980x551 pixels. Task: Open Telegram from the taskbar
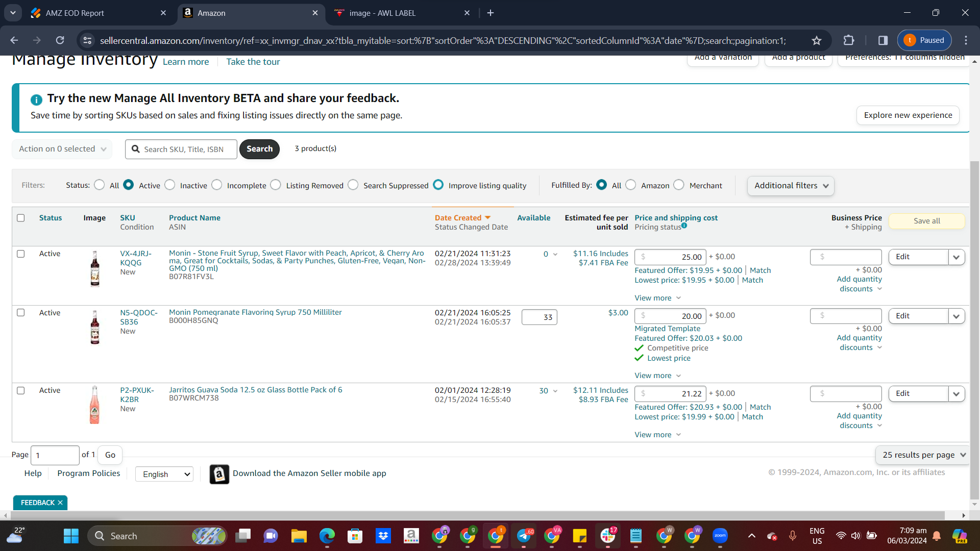coord(524,536)
